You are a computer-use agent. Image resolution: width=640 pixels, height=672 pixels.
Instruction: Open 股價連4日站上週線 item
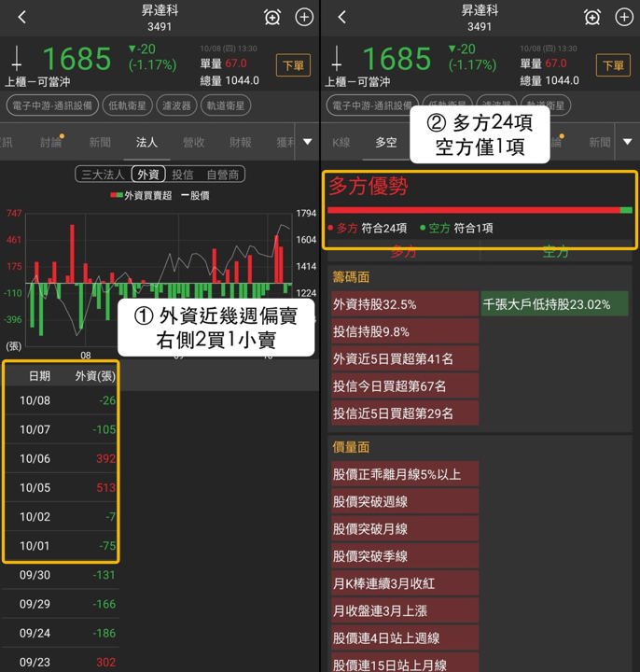click(404, 637)
